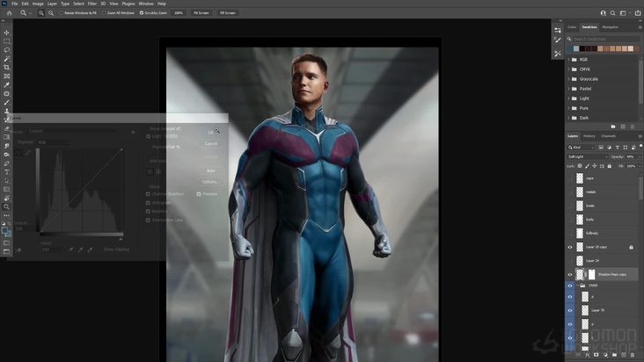
Task: Open the Plugins menu
Action: [x=128, y=4]
